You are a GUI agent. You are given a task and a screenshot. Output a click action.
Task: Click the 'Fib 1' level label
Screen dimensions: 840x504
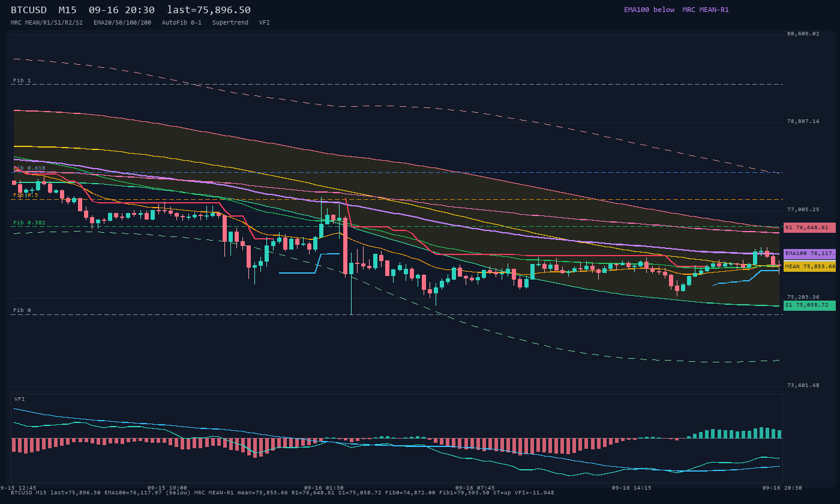click(22, 80)
